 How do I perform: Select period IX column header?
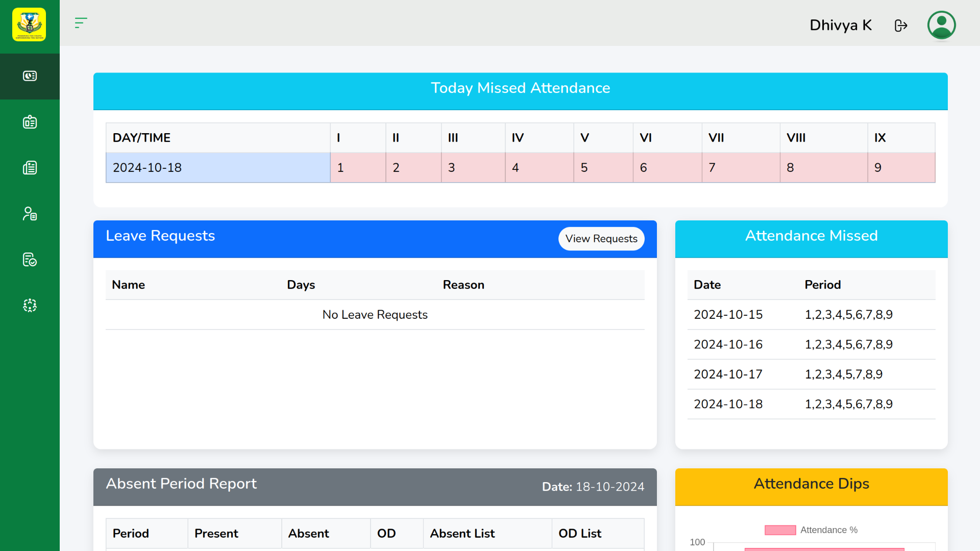tap(880, 137)
